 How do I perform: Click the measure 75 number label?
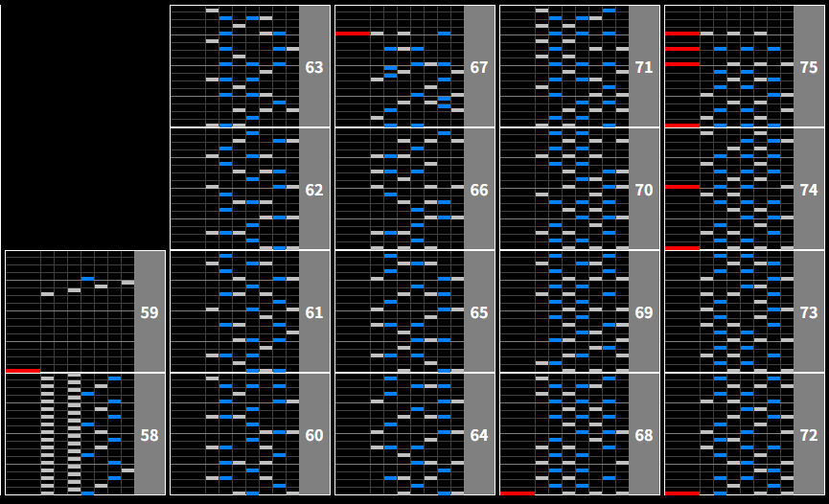click(x=809, y=67)
